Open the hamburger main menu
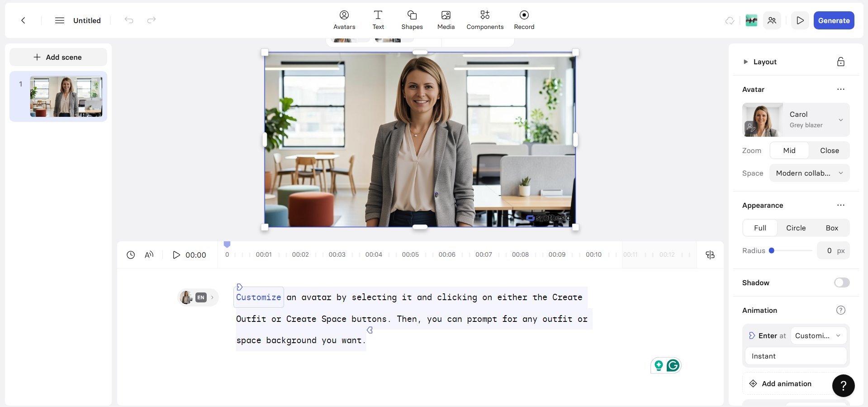The width and height of the screenshot is (868, 407). pos(59,20)
